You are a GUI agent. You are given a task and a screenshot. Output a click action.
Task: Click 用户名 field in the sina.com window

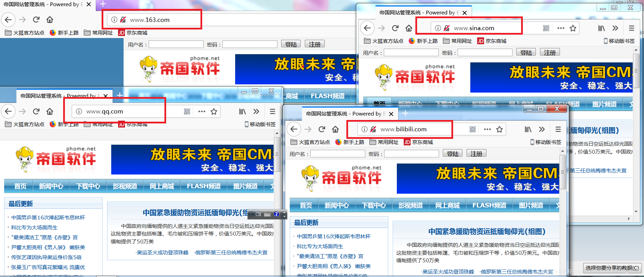(x=411, y=52)
